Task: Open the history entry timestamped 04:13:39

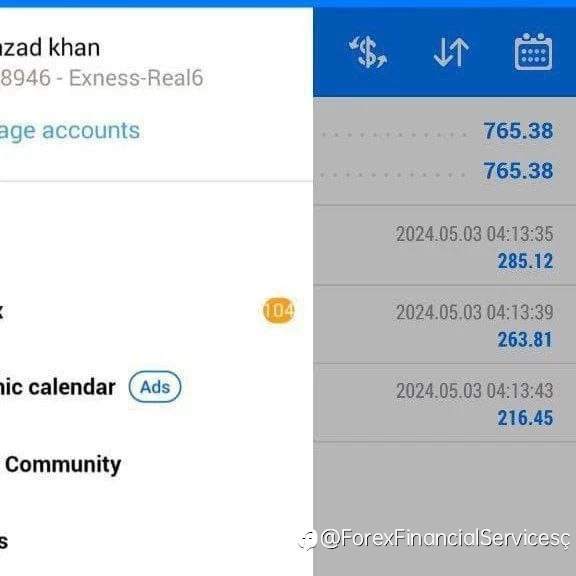Action: [444, 325]
